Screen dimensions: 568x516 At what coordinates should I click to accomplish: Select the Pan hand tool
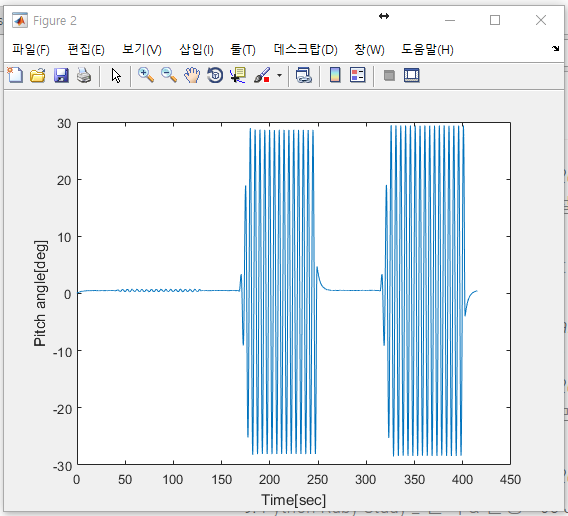(192, 75)
